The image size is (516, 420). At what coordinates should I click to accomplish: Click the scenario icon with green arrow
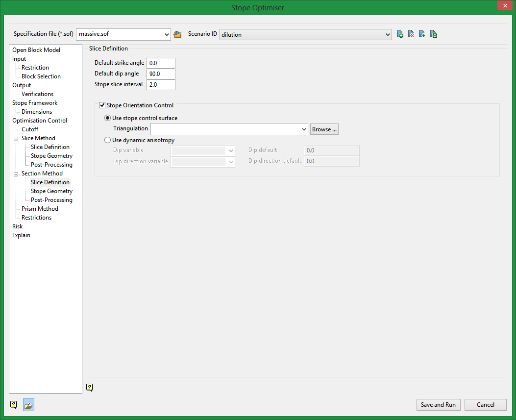tap(422, 34)
